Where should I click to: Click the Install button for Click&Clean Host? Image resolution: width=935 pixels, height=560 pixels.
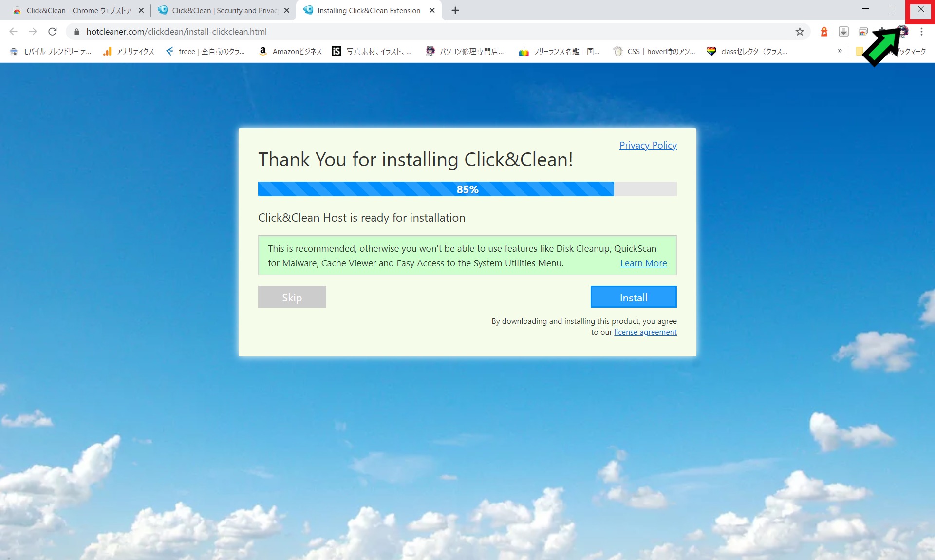click(x=634, y=297)
